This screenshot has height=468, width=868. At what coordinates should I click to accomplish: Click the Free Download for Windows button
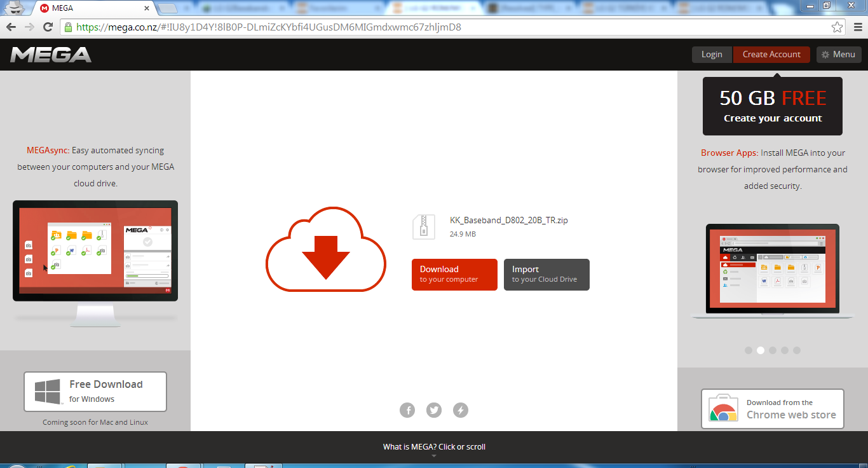(x=95, y=392)
